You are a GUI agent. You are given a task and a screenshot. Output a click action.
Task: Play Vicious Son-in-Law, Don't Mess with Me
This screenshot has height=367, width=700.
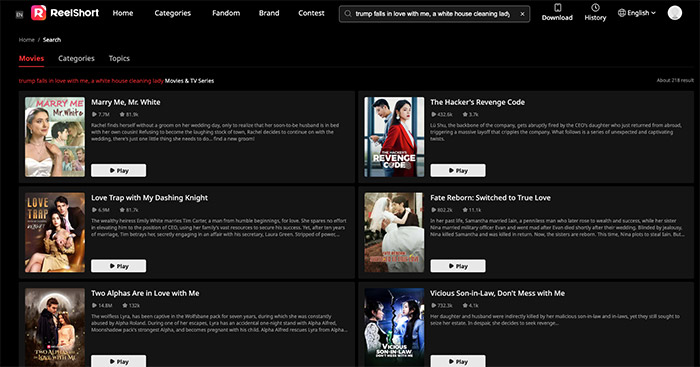(x=458, y=361)
